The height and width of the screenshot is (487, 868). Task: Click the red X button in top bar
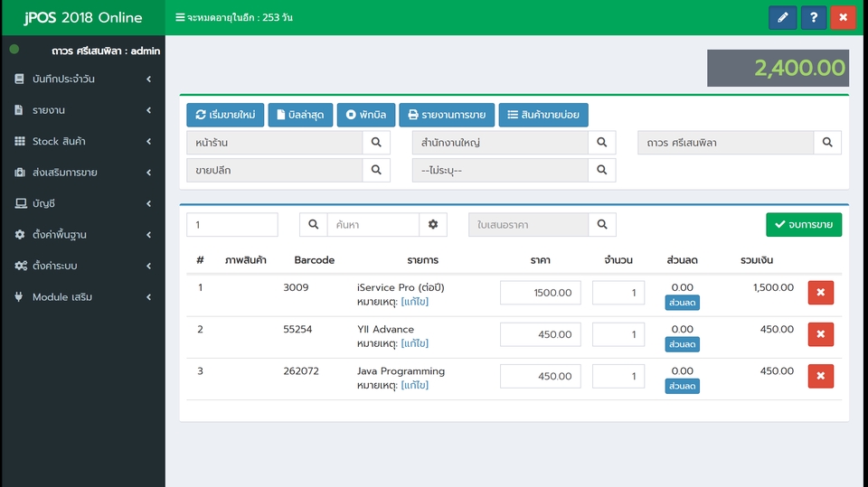pyautogui.click(x=843, y=18)
